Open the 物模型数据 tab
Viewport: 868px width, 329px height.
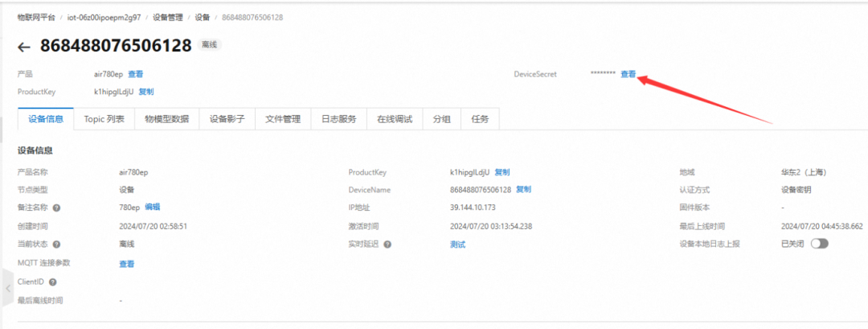[x=166, y=119]
